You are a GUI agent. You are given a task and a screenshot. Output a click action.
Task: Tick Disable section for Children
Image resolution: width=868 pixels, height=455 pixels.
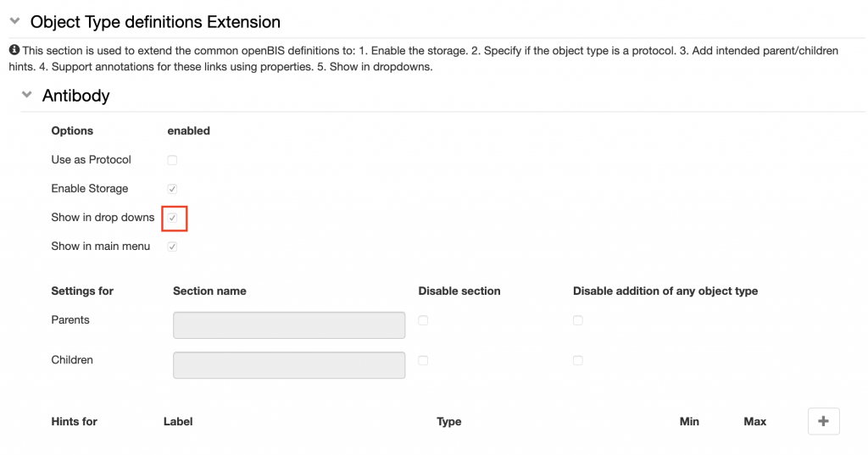(x=423, y=360)
